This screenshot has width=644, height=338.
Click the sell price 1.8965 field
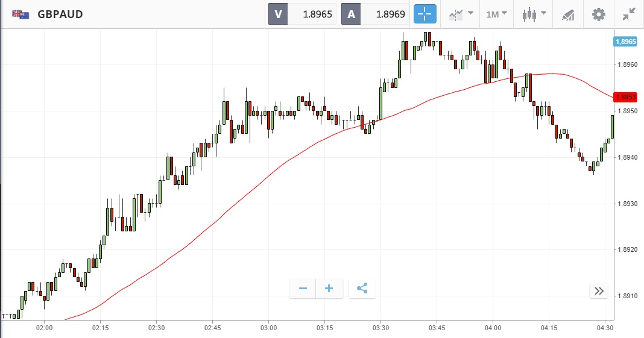pos(312,14)
